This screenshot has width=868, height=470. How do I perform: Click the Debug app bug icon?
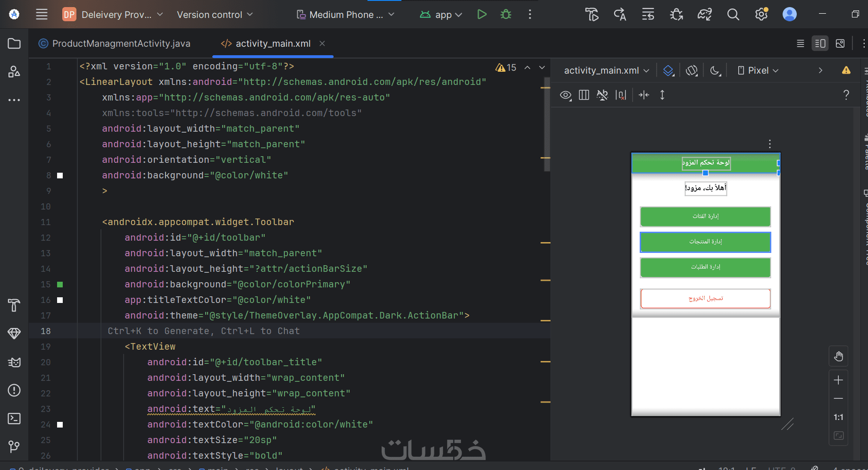click(506, 15)
